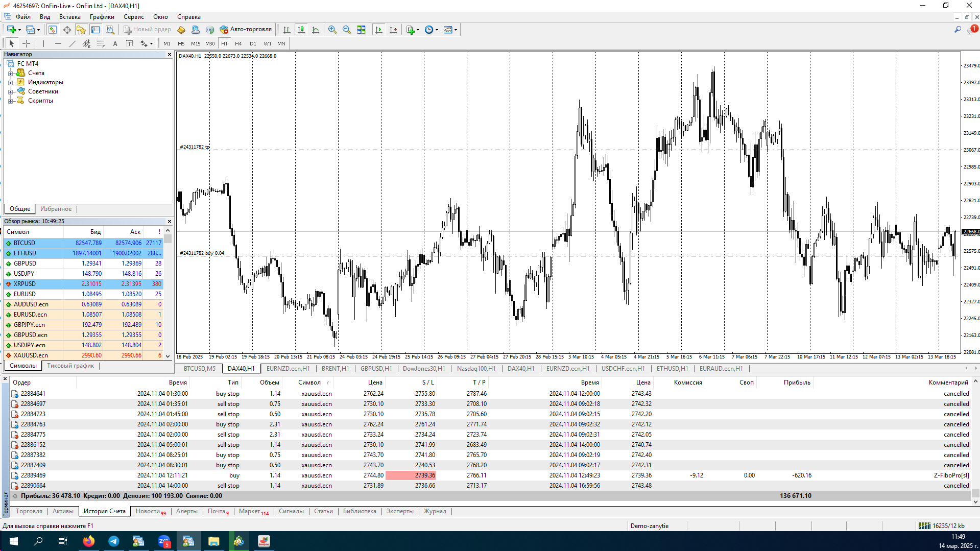The width and height of the screenshot is (980, 551).
Task: Expand the Индикаторы tree node
Action: pos(10,83)
